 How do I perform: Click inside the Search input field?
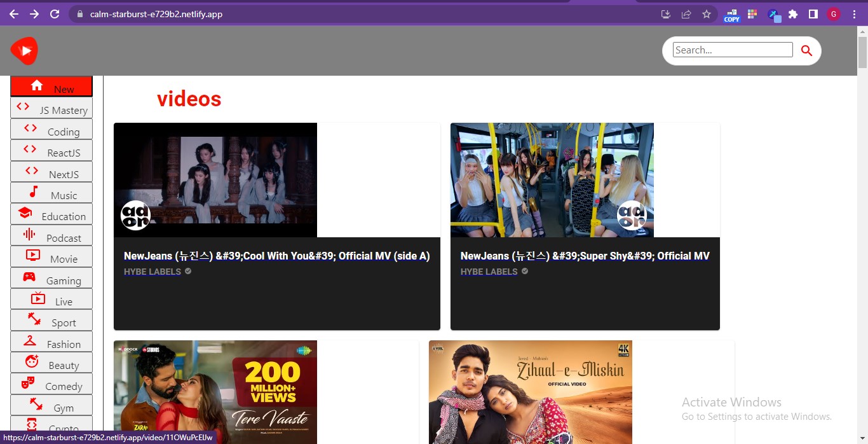click(x=732, y=50)
